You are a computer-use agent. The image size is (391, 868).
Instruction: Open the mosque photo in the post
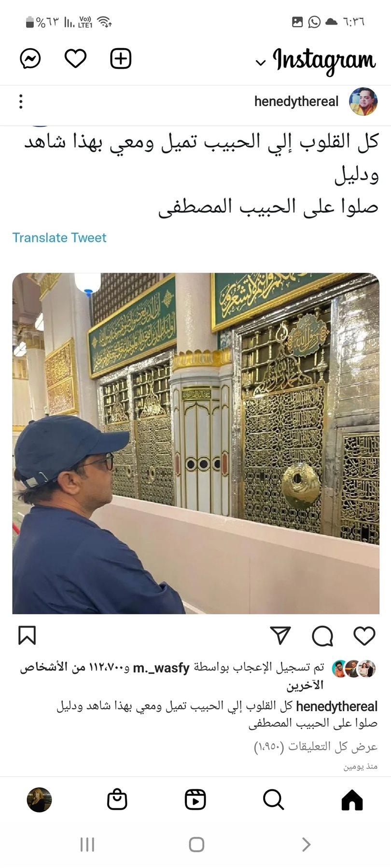pos(195,443)
